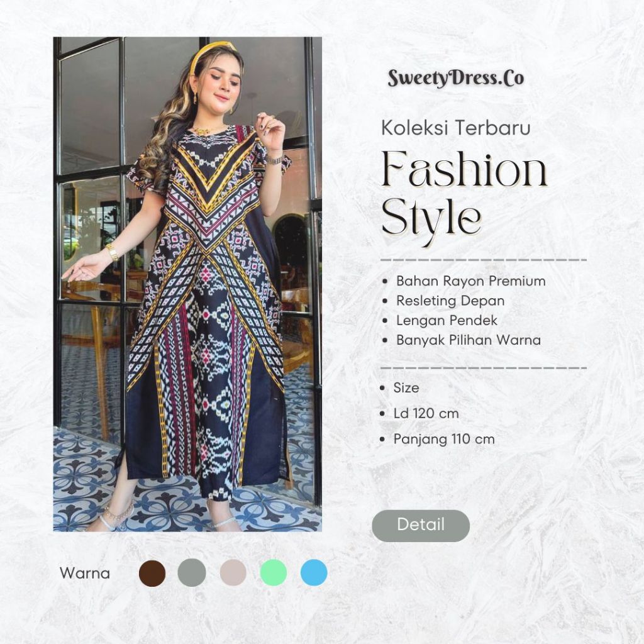Click the Detail button
Screen dimensions: 644x644
coord(421,525)
